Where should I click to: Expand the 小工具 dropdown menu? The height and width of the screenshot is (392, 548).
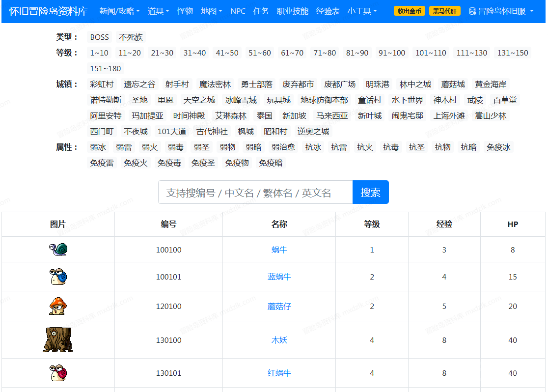(x=362, y=11)
